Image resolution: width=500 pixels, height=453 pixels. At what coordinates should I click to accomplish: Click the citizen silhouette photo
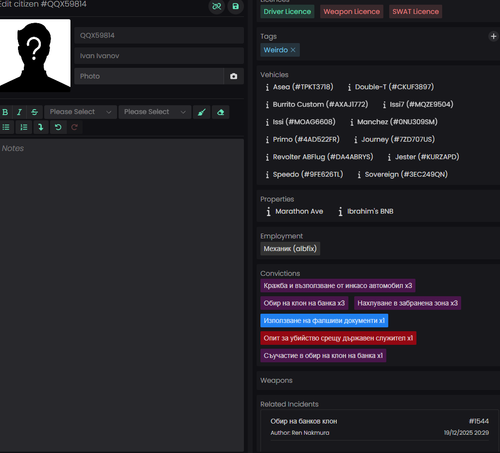[x=35, y=55]
